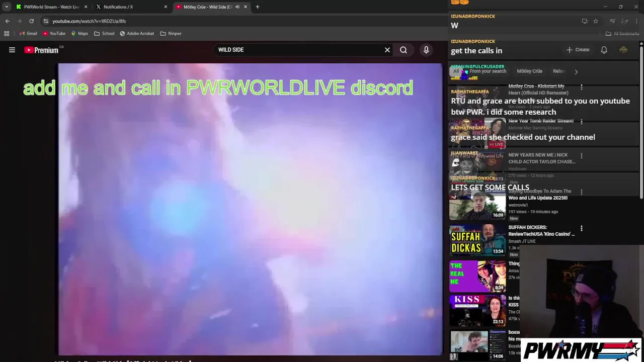This screenshot has height=362, width=644.
Task: Open the YouTube notifications bell
Action: pyautogui.click(x=604, y=50)
